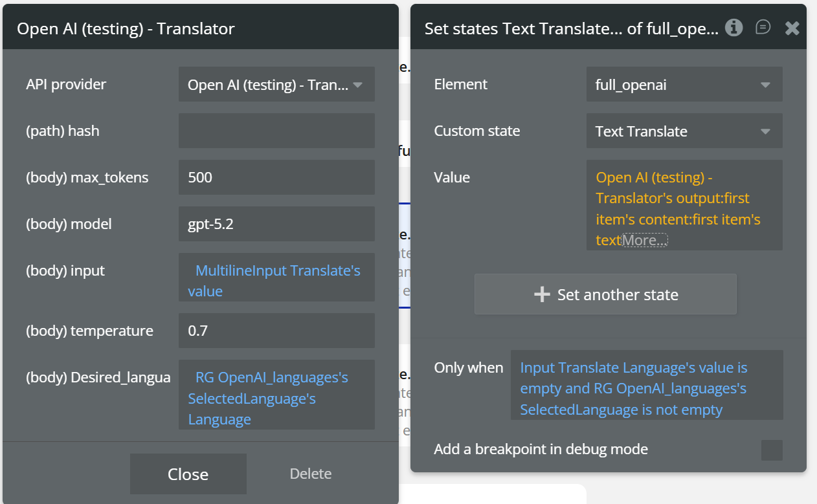Select the max_tokens field with 500
This screenshot has width=817, height=504.
click(276, 177)
